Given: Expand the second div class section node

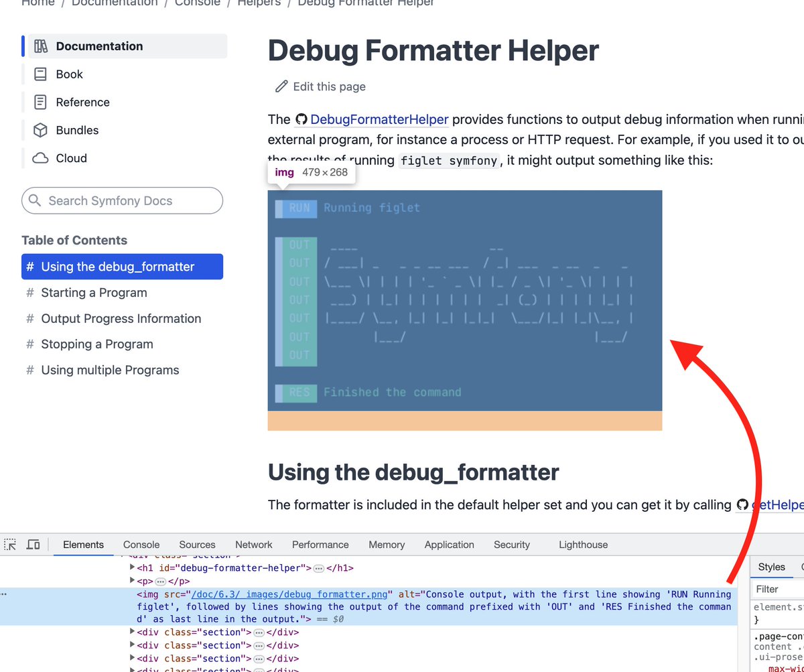Looking at the screenshot, I should click(x=133, y=645).
